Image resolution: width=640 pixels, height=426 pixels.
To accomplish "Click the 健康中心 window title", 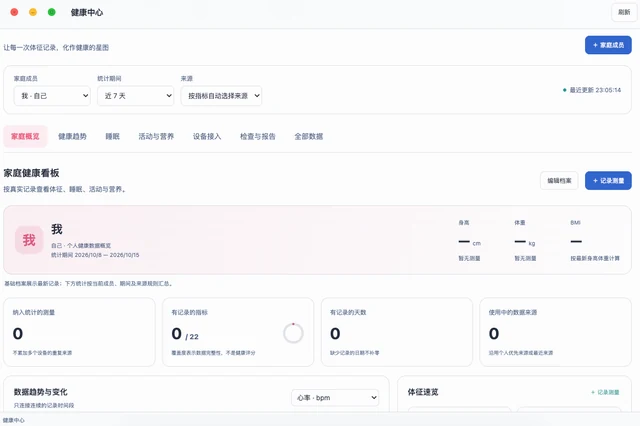I will 87,13.
